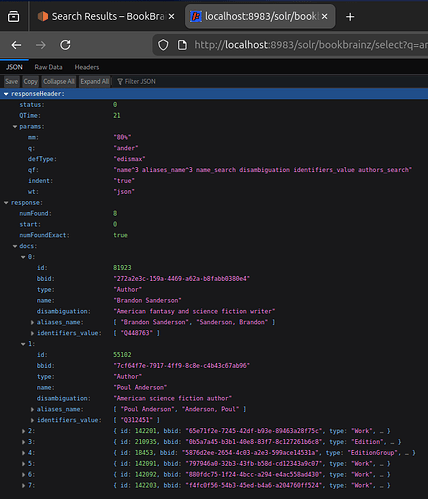Viewport: 428px width, 499px height.
Task: Open a new browser tab
Action: [350, 17]
